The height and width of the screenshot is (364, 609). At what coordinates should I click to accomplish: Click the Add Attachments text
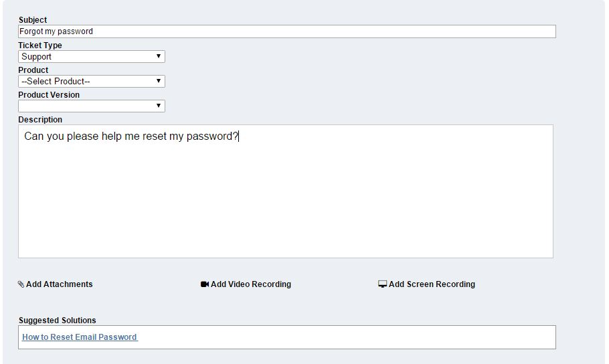60,284
